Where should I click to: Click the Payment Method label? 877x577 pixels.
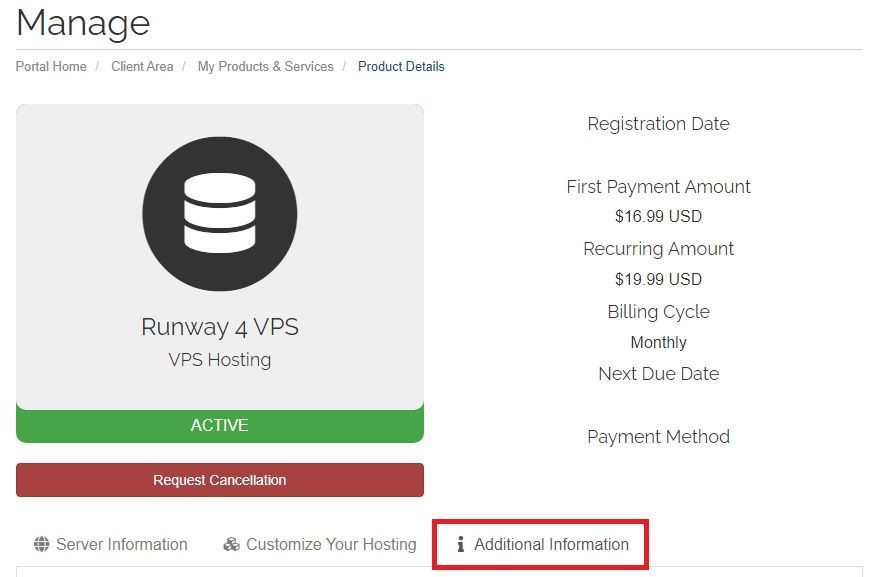658,436
